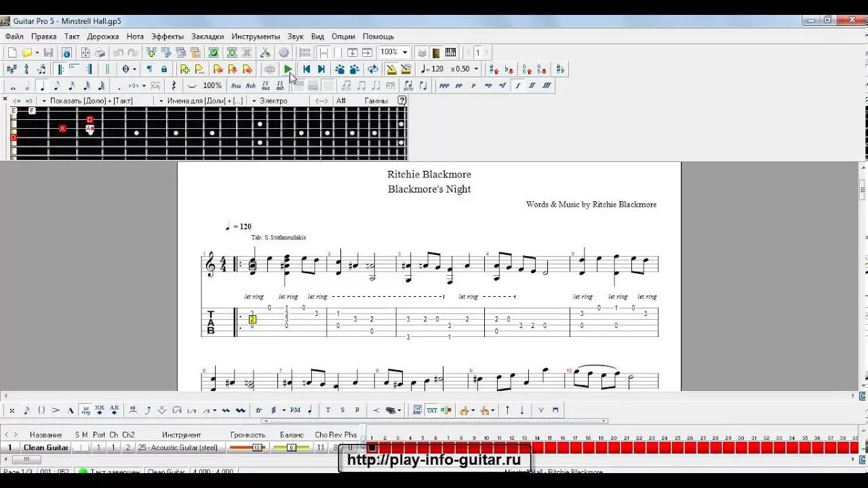Transpose up a semitone with sharp arrow
Image resolution: width=868 pixels, height=488 pixels.
click(x=494, y=69)
